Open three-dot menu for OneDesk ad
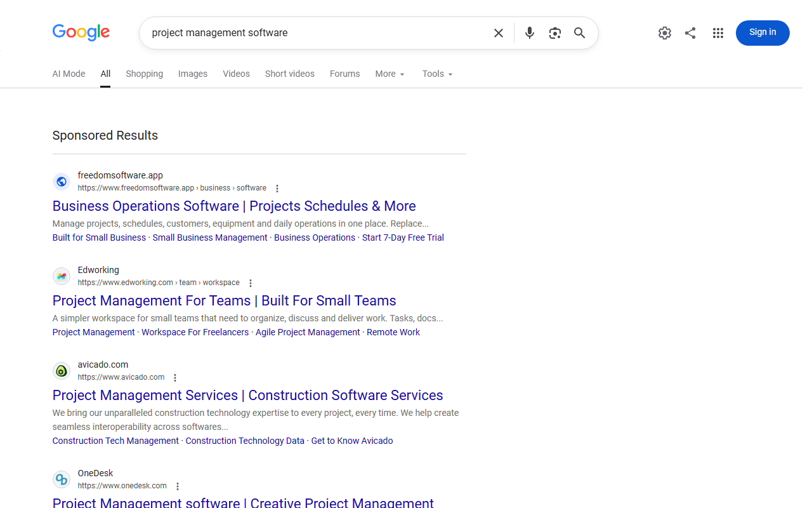The width and height of the screenshot is (812, 508). tap(178, 486)
